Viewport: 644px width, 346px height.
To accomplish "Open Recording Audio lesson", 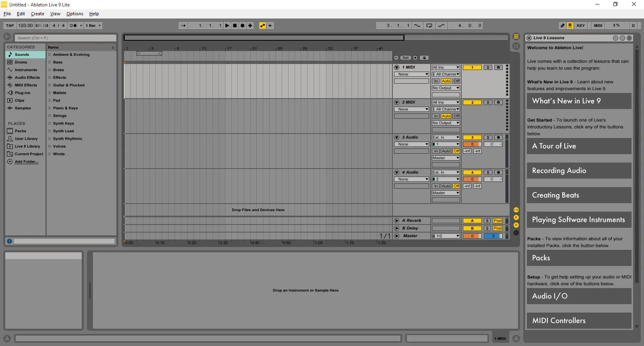I will (579, 171).
